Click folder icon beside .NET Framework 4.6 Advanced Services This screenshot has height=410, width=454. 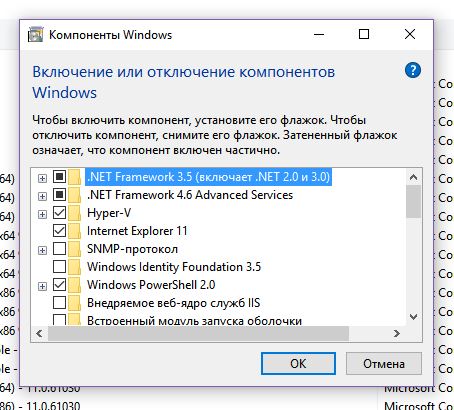(x=75, y=195)
